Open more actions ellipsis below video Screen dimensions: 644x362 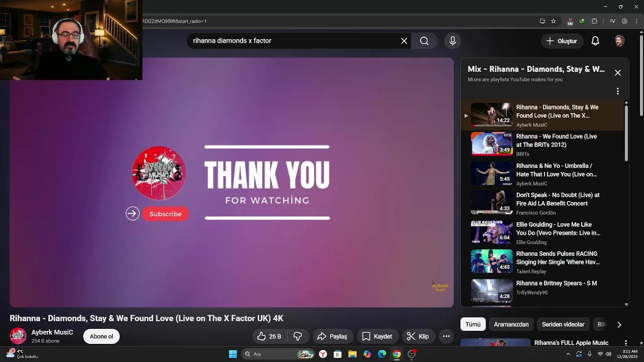[x=446, y=336]
